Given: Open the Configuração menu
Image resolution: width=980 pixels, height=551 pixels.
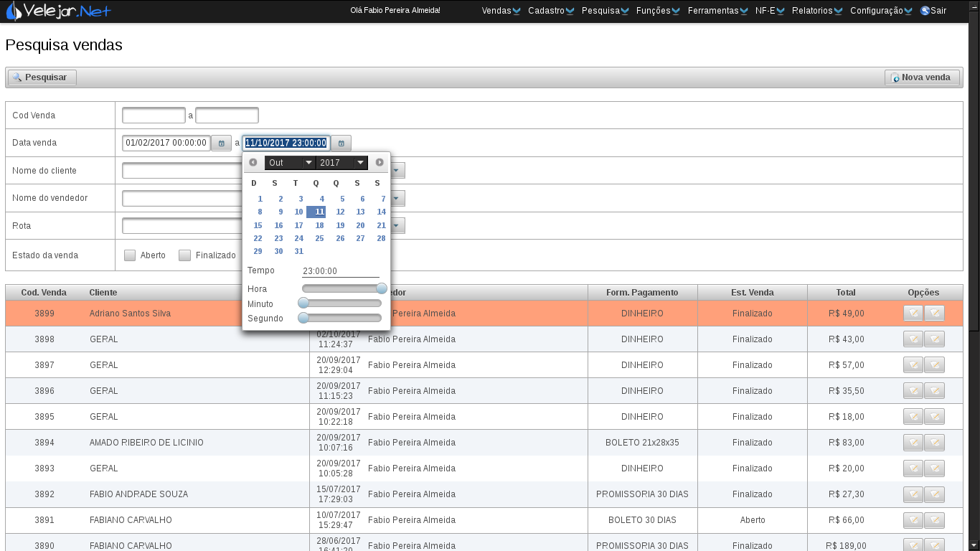Looking at the screenshot, I should pos(881,11).
